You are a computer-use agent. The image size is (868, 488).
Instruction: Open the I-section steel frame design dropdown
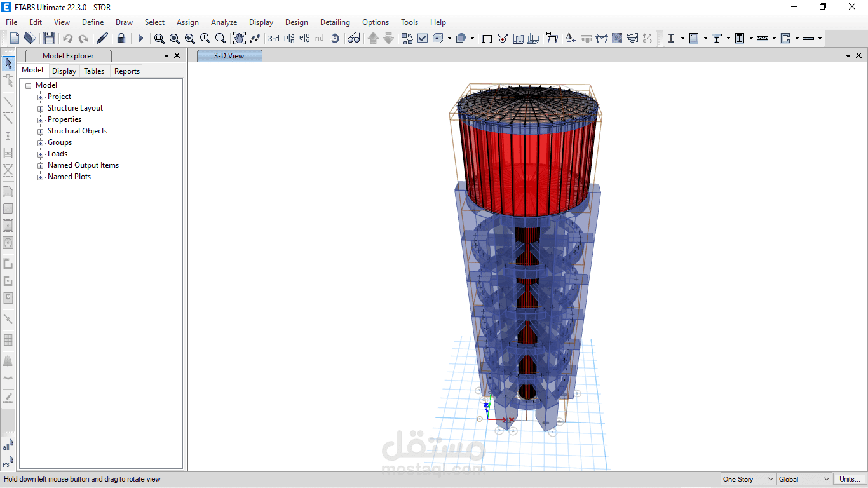click(682, 38)
